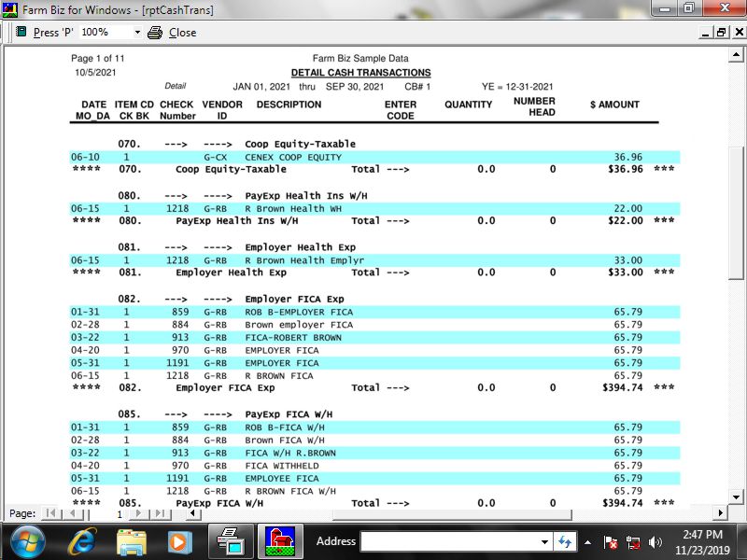The width and height of the screenshot is (747, 560).
Task: Click the printer icon in the report toolbar
Action: (x=155, y=32)
